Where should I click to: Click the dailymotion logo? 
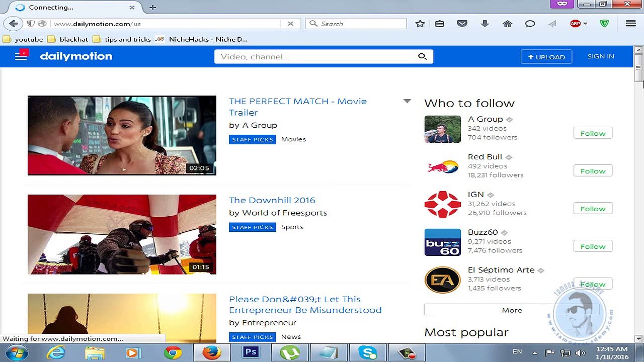pyautogui.click(x=76, y=56)
